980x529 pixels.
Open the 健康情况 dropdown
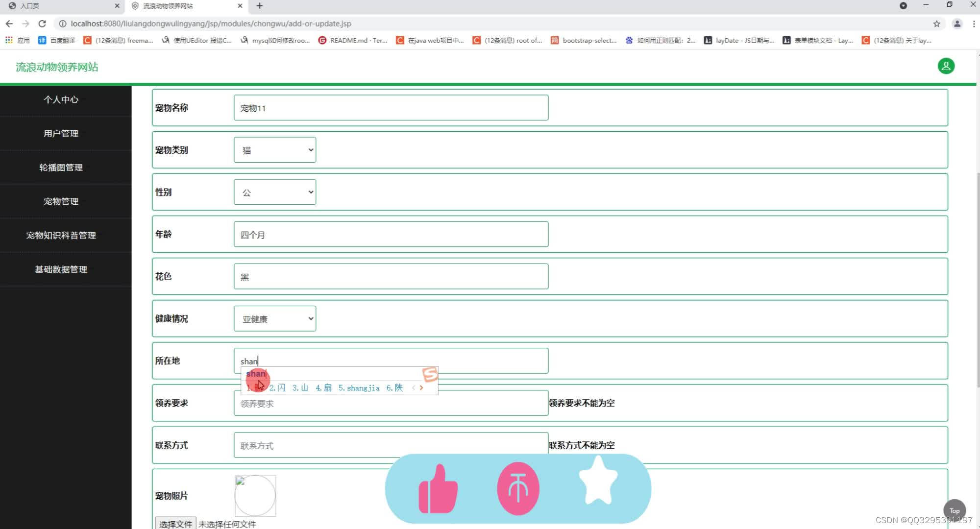pyautogui.click(x=275, y=319)
